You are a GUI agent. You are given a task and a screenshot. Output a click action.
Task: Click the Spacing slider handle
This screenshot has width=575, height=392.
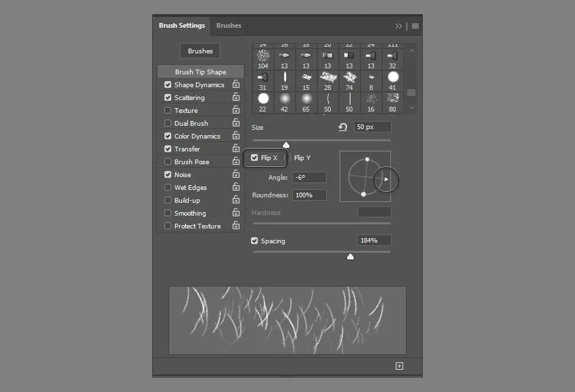(350, 256)
